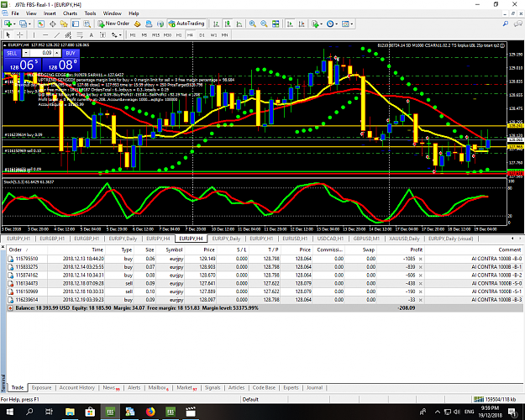Select the Cursor arrow tool
Image resolution: width=525 pixels, height=420 pixels.
coord(8,34)
